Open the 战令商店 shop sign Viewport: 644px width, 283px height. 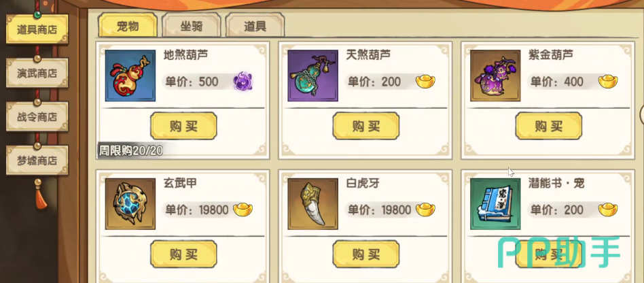coord(37,117)
